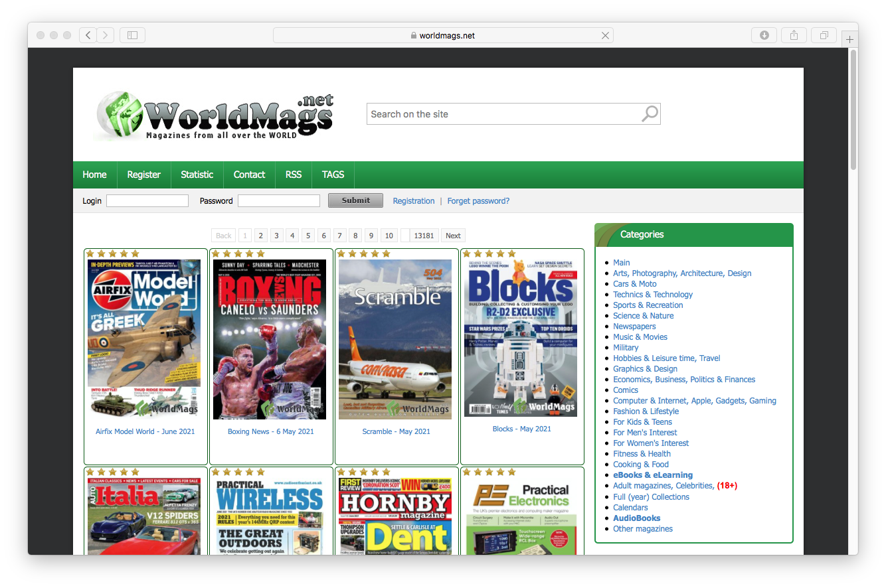Open the Boxing News cover thumbnail
Image resolution: width=886 pixels, height=588 pixels.
click(x=270, y=339)
